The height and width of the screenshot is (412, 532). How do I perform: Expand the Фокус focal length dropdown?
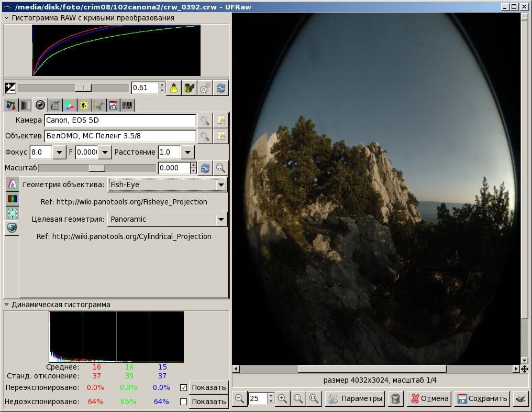coord(59,152)
